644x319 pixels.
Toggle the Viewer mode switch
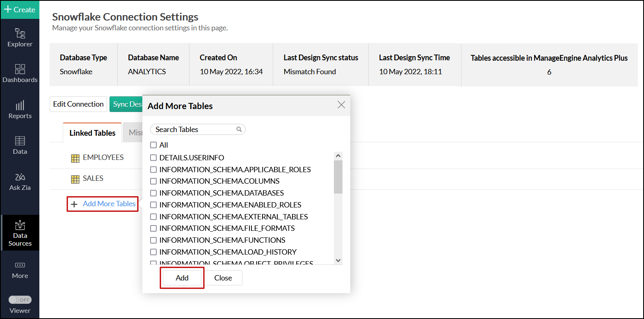[20, 300]
